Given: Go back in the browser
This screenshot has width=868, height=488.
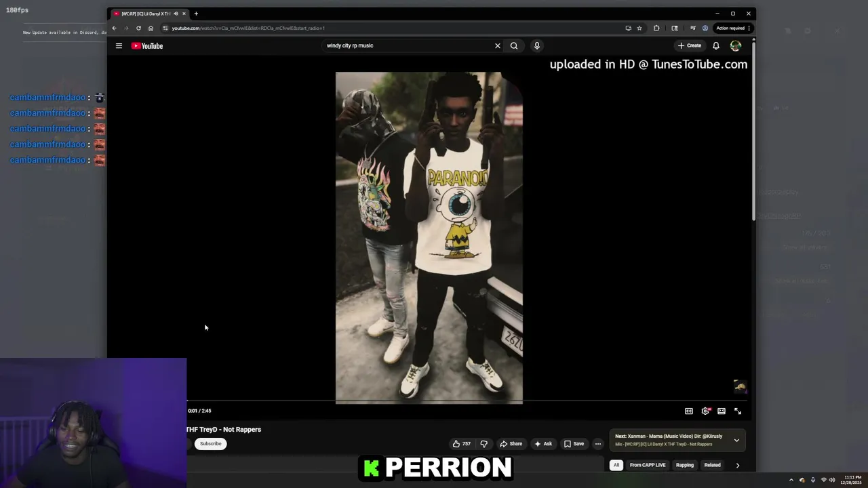Looking at the screenshot, I should [114, 28].
